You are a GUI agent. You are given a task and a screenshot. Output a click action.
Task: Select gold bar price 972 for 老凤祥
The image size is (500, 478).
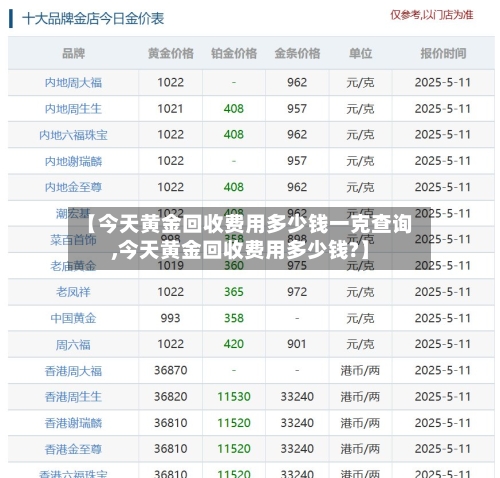pos(297,292)
